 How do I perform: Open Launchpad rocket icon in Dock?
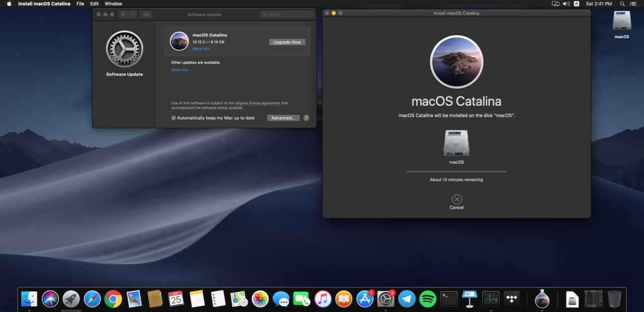coord(71,299)
